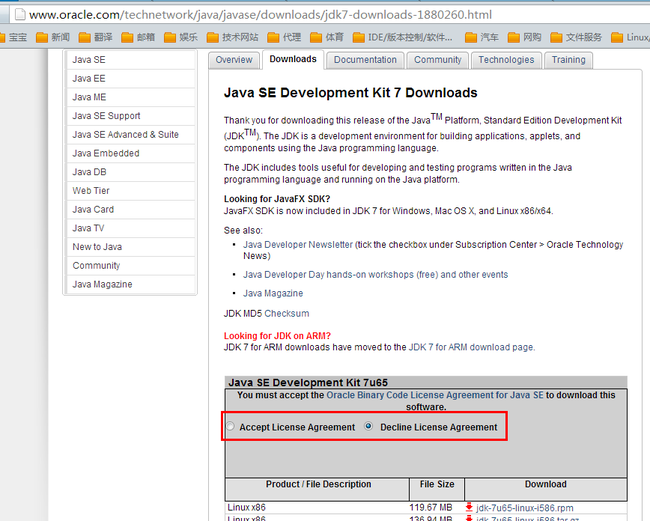
Task: Select Decline License Agreement radio button
Action: point(368,426)
